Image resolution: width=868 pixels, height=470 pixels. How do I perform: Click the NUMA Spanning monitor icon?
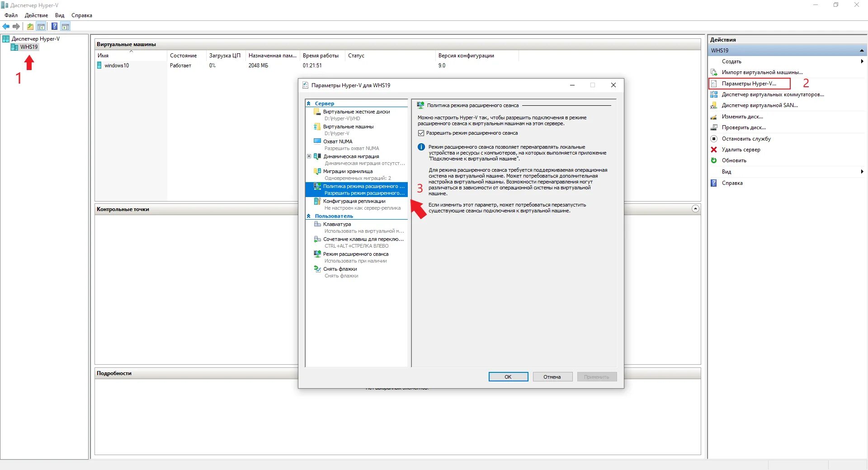coord(317,141)
